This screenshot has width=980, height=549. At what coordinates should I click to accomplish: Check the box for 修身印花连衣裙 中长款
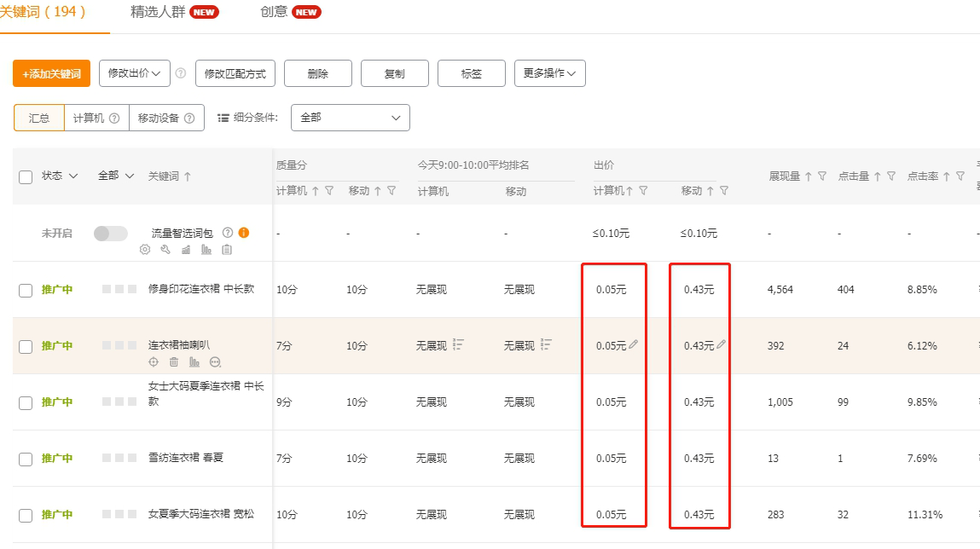[26, 291]
